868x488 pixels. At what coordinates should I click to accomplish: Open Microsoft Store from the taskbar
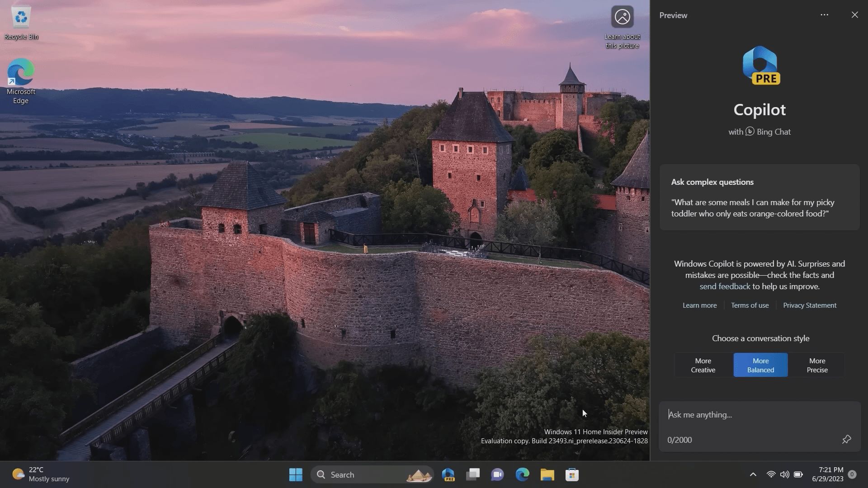pyautogui.click(x=571, y=474)
